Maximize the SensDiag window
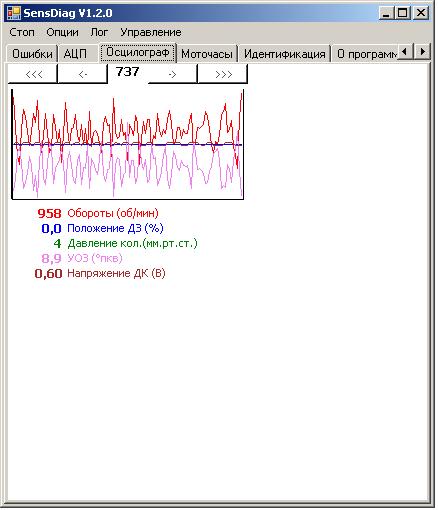The width and height of the screenshot is (438, 510). coord(403,13)
